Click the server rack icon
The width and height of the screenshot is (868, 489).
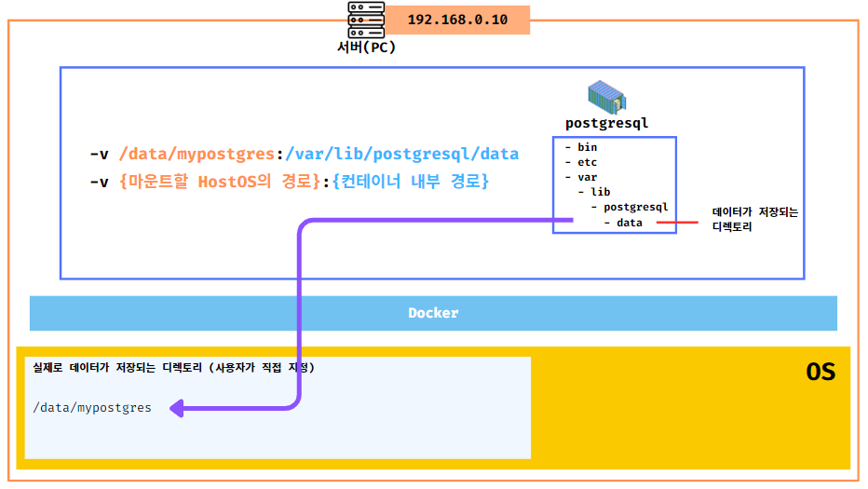pyautogui.click(x=366, y=20)
